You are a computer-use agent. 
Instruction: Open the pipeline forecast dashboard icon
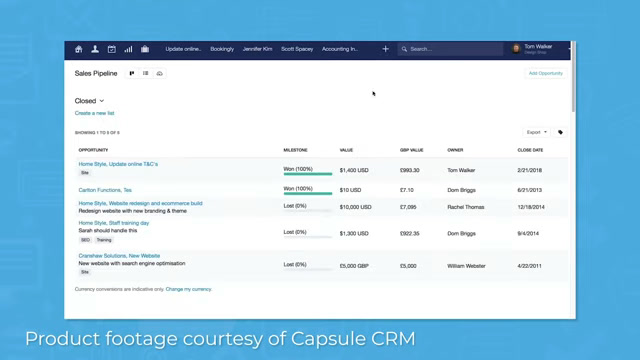tap(160, 73)
